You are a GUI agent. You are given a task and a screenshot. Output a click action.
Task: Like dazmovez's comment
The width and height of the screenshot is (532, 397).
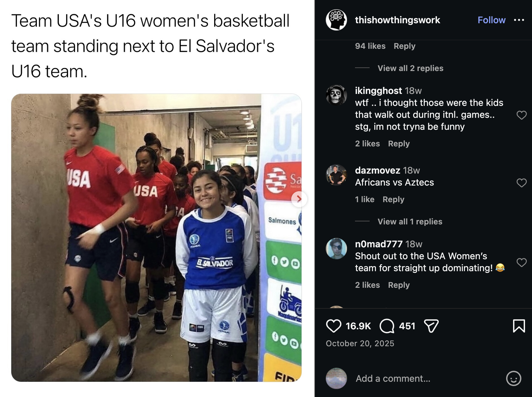point(521,183)
